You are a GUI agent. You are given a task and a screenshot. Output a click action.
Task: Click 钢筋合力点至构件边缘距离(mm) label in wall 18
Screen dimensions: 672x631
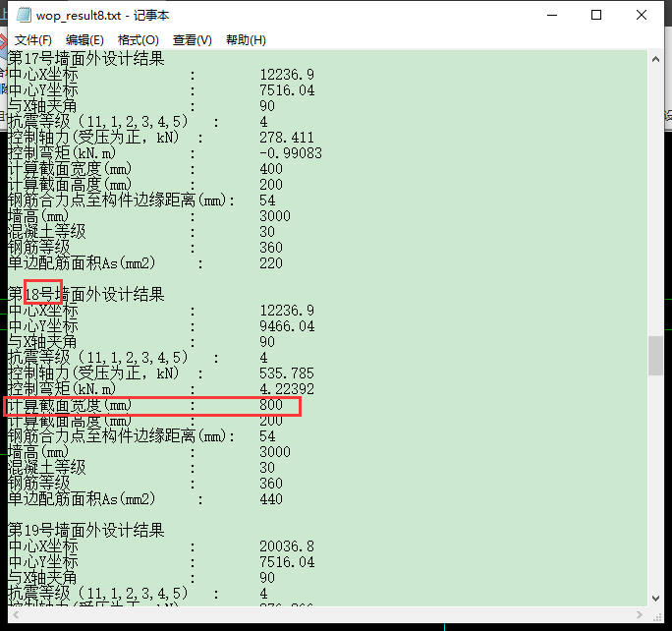(116, 436)
